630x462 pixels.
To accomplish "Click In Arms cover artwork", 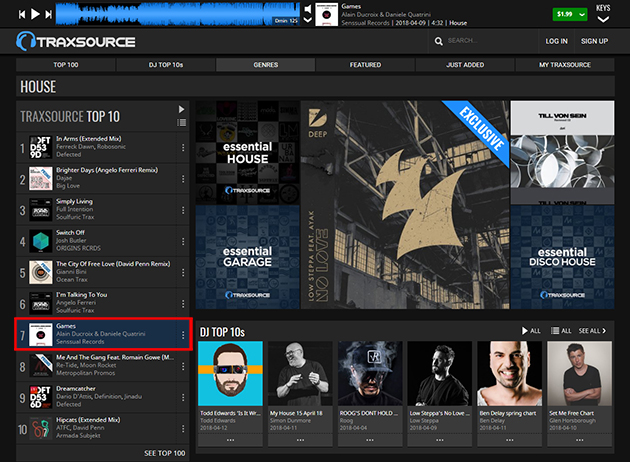I will (x=41, y=147).
